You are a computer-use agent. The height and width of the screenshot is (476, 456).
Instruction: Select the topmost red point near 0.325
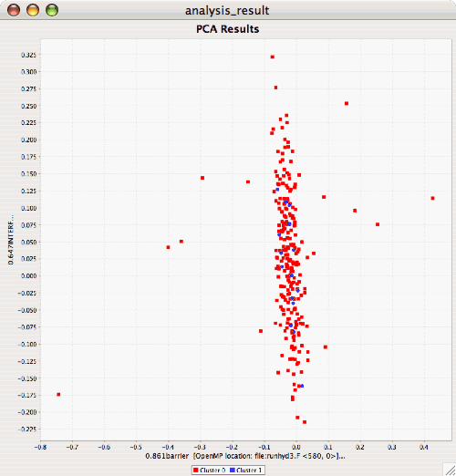point(273,57)
